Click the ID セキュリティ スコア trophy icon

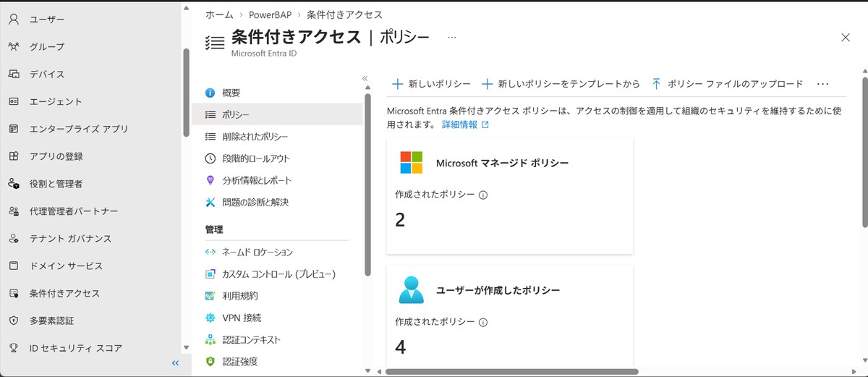13,348
